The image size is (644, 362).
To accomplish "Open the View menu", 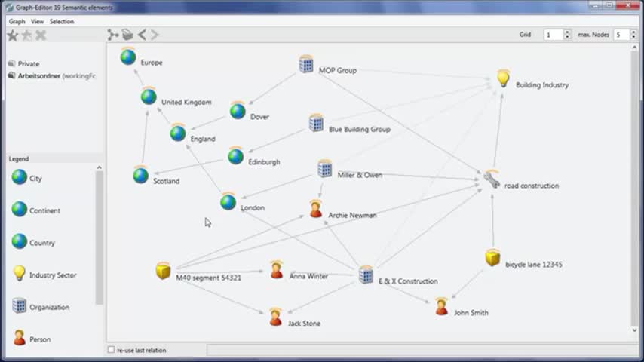I will [x=37, y=21].
